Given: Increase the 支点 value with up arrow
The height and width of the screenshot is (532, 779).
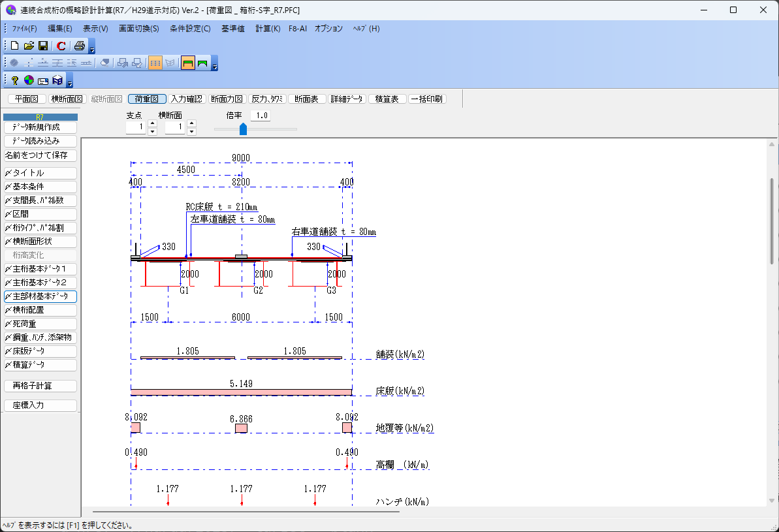Looking at the screenshot, I should tap(153, 123).
